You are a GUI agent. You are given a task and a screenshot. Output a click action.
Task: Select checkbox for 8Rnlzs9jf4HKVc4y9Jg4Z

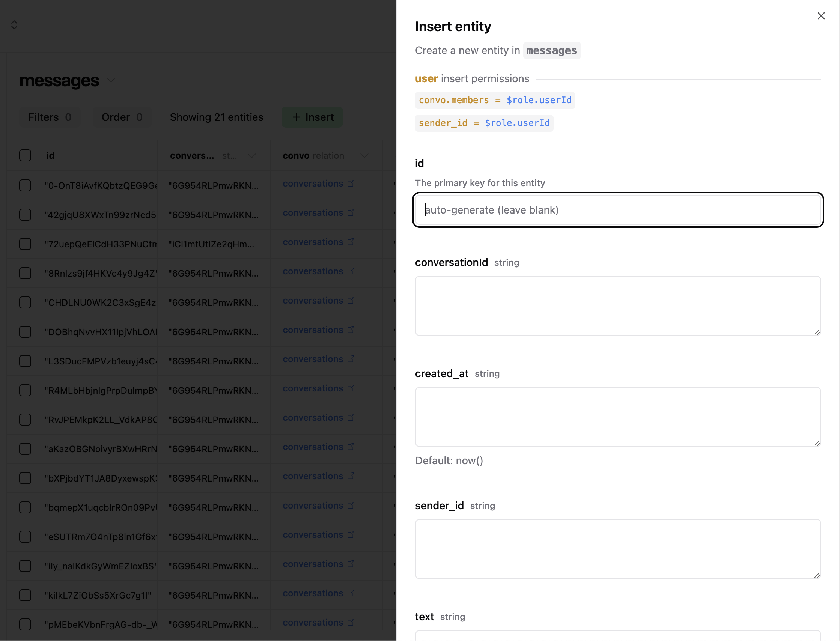click(x=25, y=273)
